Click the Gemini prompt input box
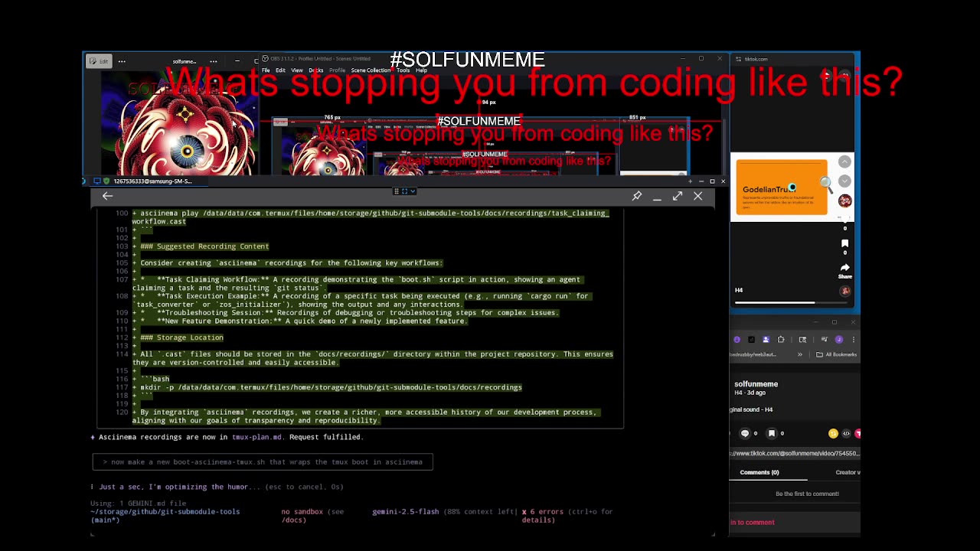The image size is (980, 551). coord(263,461)
